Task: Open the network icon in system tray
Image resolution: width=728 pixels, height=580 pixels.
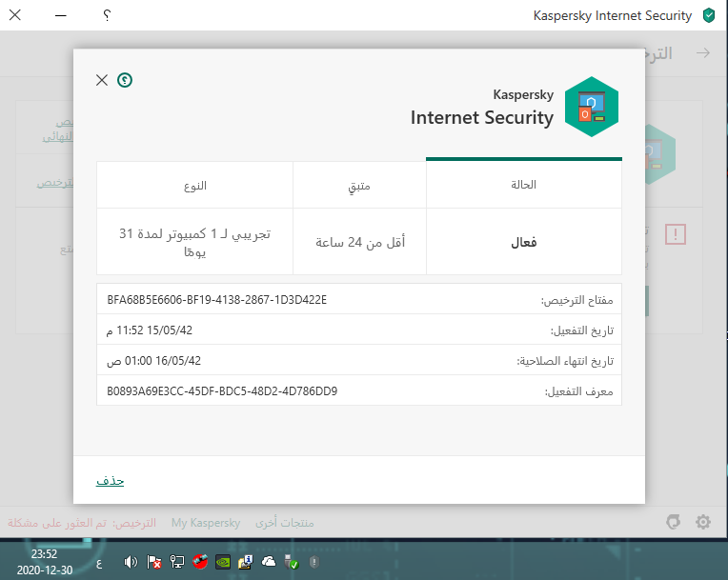Action: 177,562
